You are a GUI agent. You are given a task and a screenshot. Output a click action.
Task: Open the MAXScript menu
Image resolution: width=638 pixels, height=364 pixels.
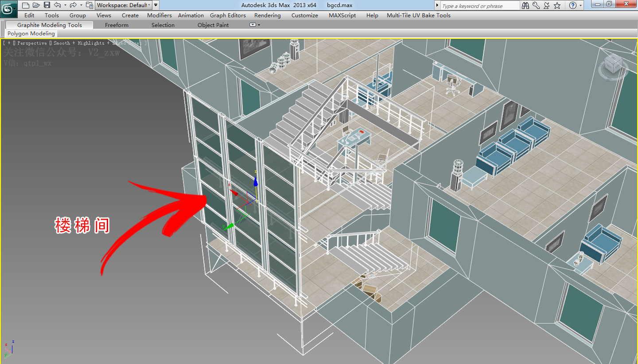tap(342, 15)
